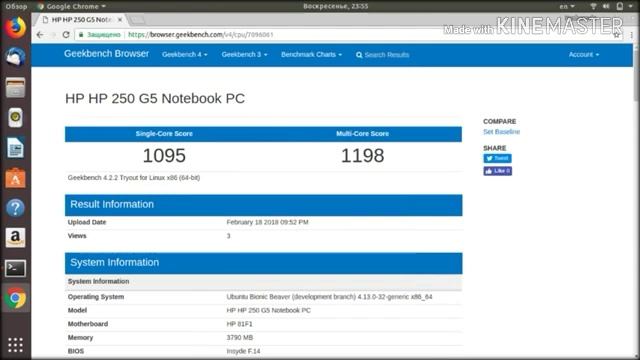Open Chrome's three-dot menu
Viewport: 640px width, 360px height.
point(631,35)
